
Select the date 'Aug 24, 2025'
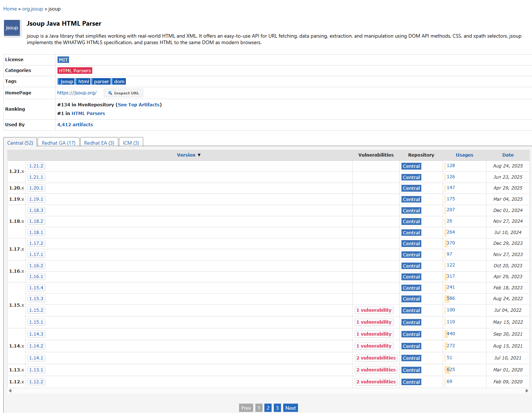tap(508, 166)
